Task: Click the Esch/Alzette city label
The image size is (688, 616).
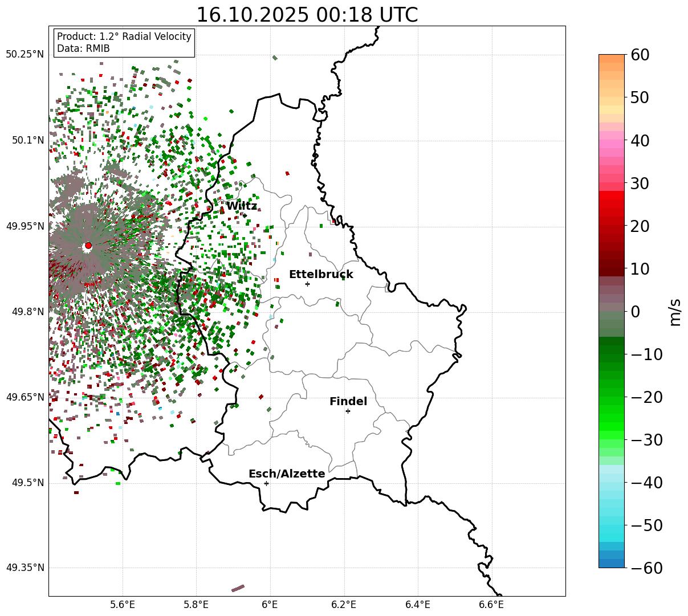Action: [287, 474]
